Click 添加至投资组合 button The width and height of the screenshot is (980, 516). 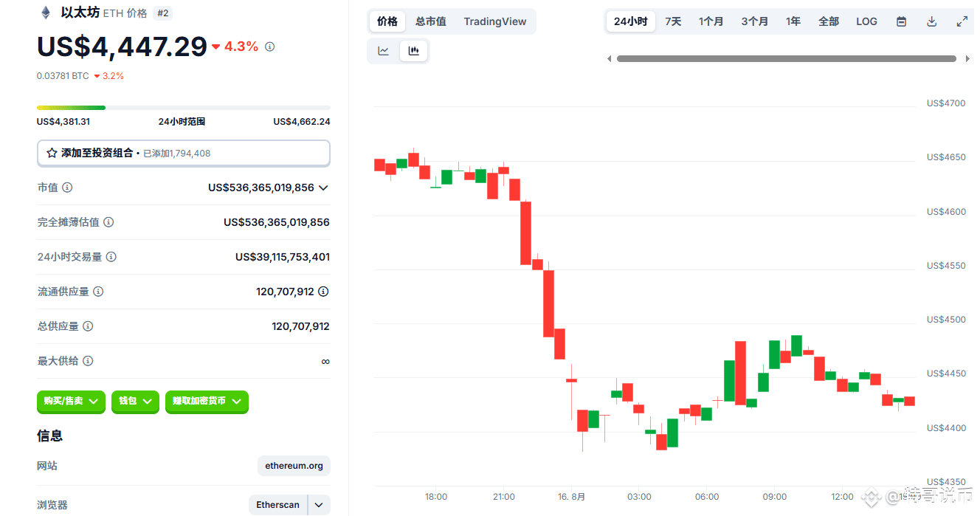tap(184, 153)
